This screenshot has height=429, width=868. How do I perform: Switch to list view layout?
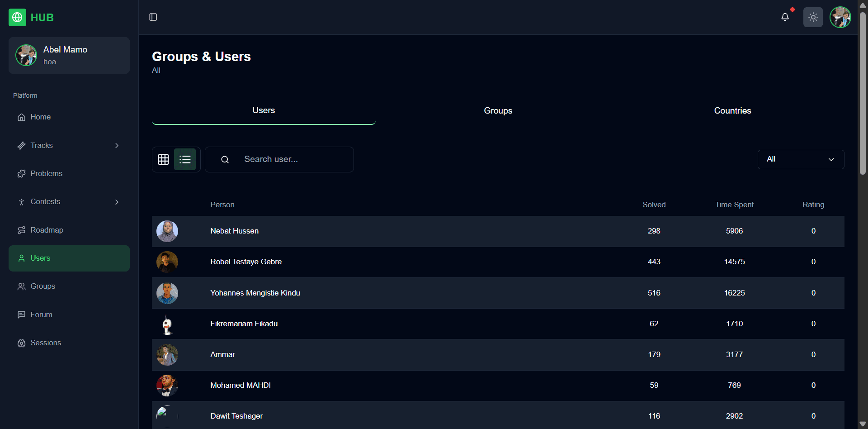click(x=185, y=159)
